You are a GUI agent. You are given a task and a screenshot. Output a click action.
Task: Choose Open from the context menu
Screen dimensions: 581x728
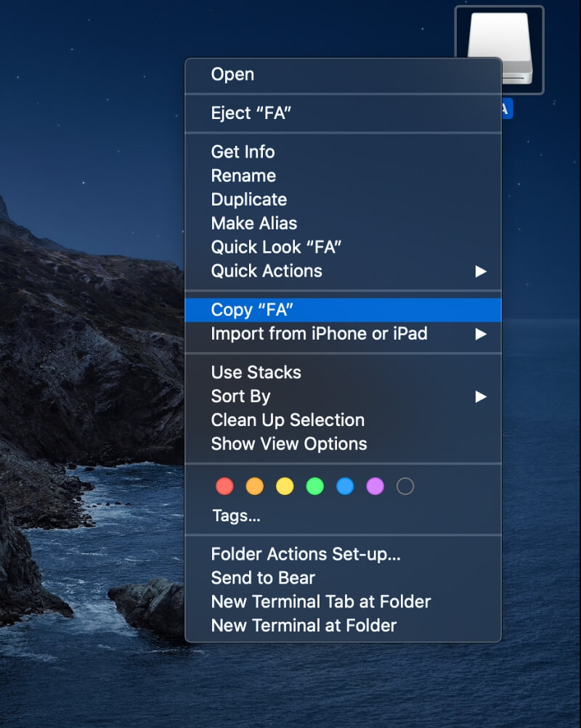pyautogui.click(x=344, y=74)
